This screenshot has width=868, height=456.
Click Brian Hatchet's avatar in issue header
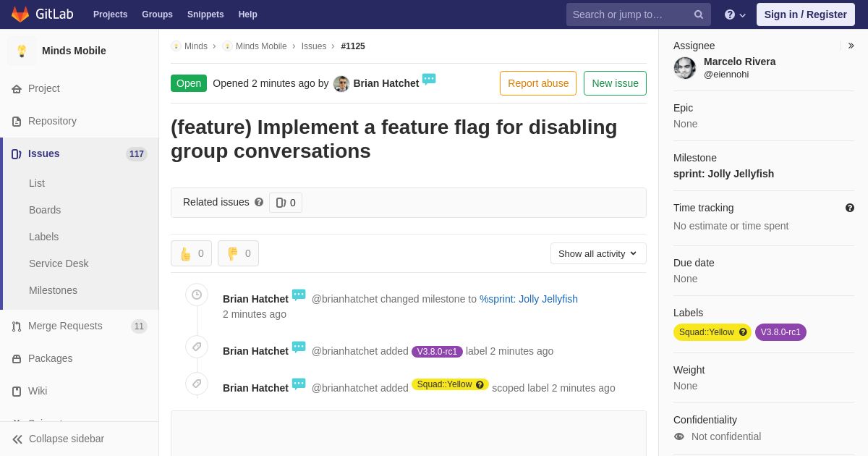(x=341, y=84)
